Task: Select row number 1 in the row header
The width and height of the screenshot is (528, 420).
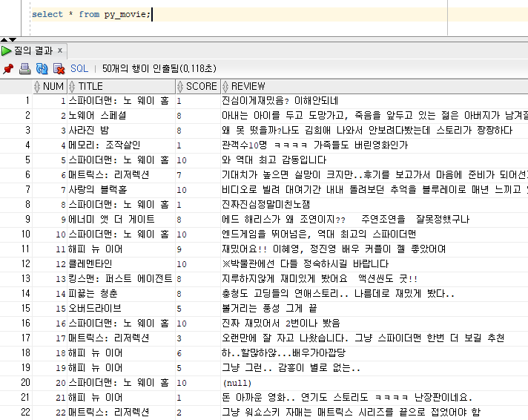Action: pos(16,101)
